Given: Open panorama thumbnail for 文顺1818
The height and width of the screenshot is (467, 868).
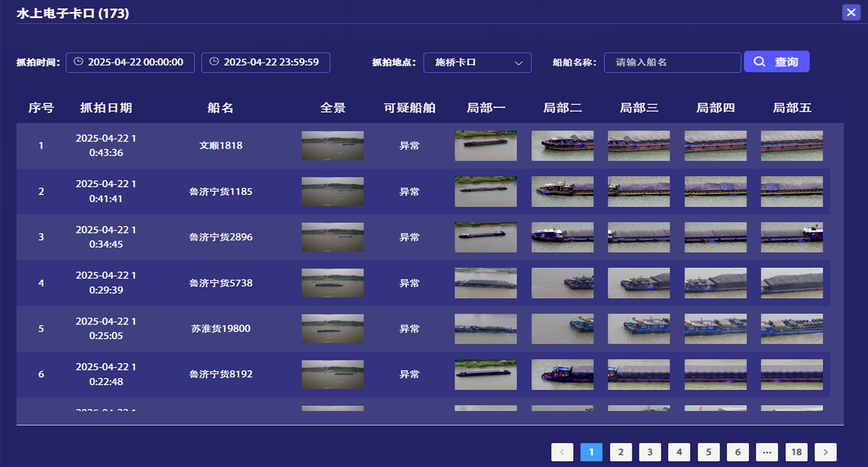Looking at the screenshot, I should coord(333,146).
